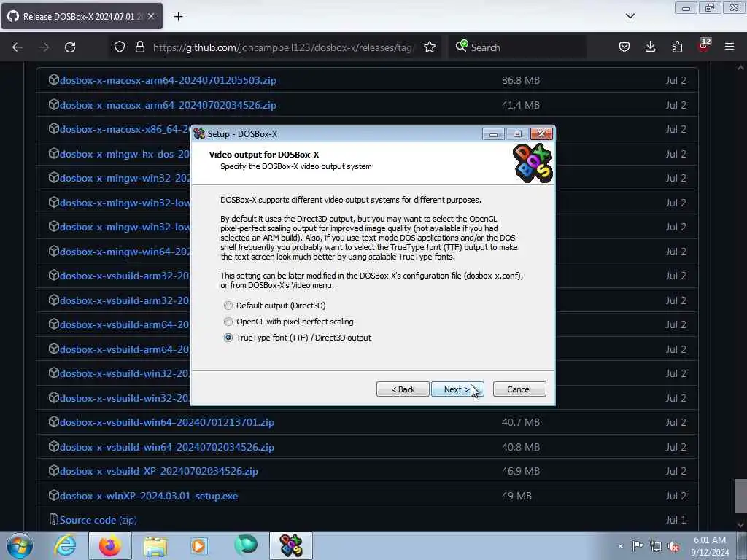Select the Release DOSBox-X 2024.07.01 tab
The height and width of the screenshot is (560, 747).
[82, 16]
